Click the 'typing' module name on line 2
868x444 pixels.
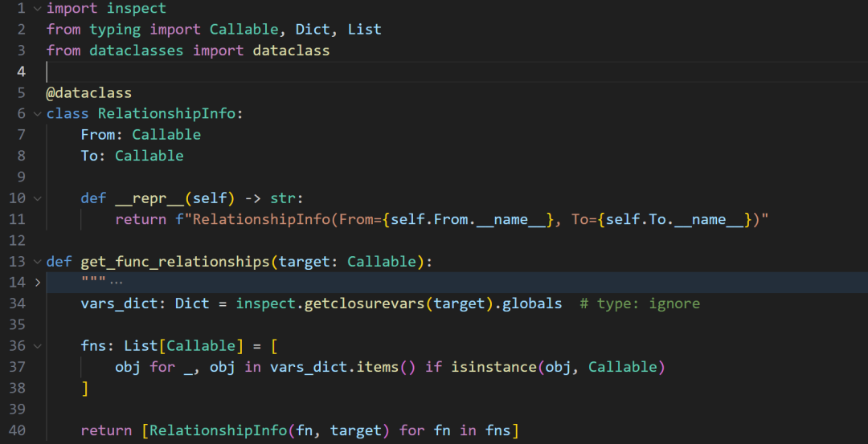115,29
